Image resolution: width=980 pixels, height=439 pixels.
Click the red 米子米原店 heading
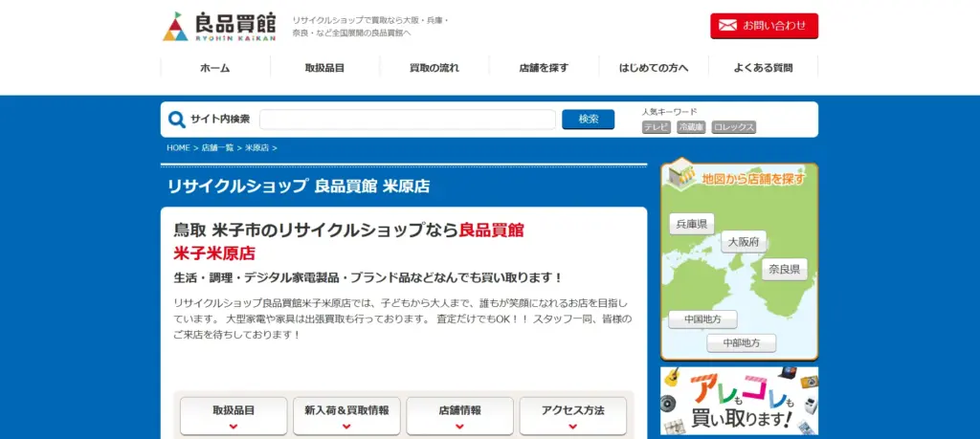214,253
